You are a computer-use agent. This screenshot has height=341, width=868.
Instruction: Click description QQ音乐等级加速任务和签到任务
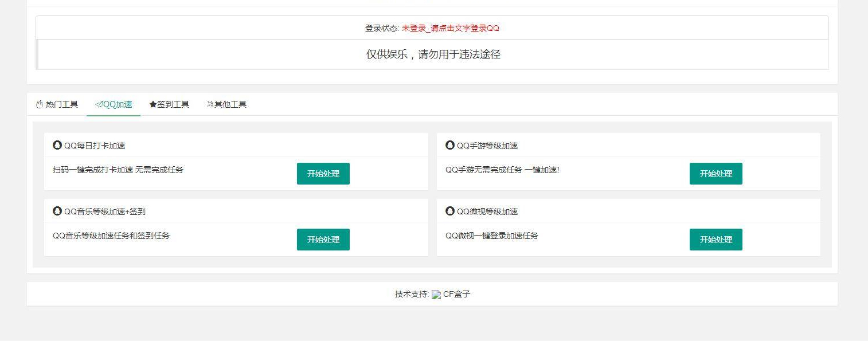pos(111,236)
